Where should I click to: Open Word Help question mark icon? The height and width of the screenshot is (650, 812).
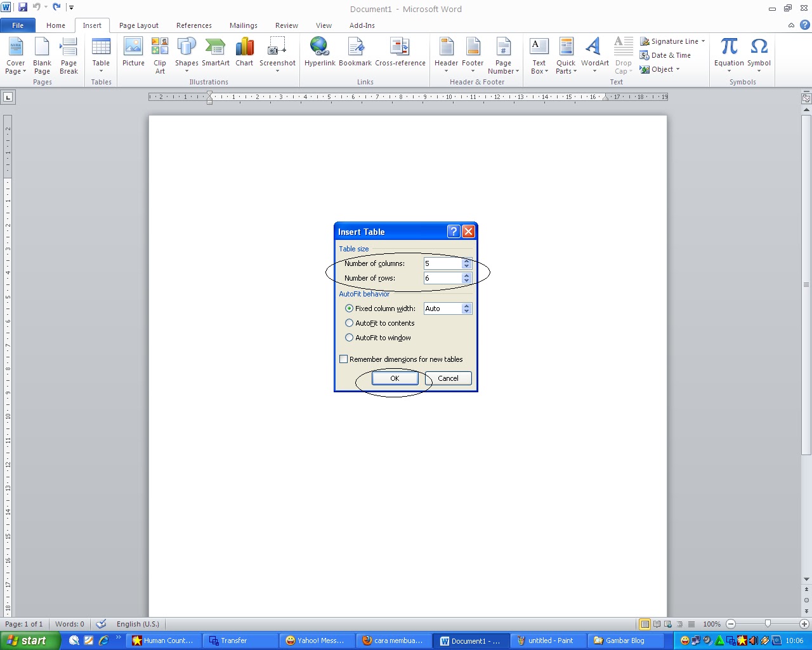(804, 25)
